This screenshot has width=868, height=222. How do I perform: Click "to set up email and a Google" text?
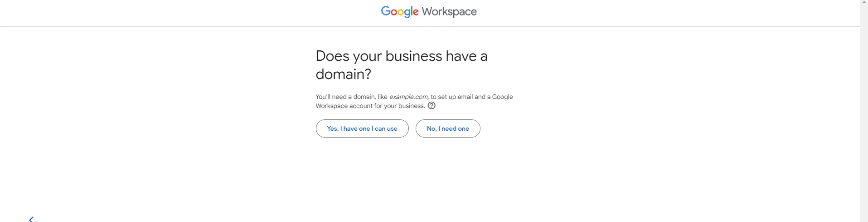click(471, 97)
